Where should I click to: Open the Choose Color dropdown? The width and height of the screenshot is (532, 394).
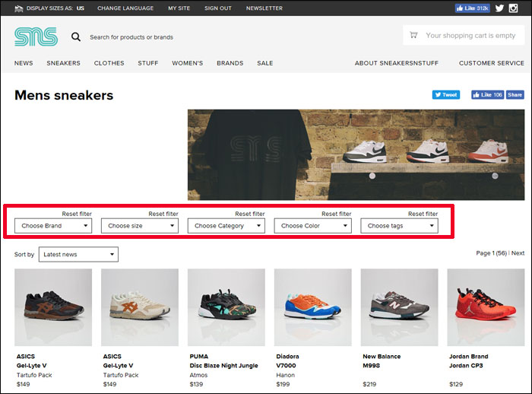(x=313, y=226)
